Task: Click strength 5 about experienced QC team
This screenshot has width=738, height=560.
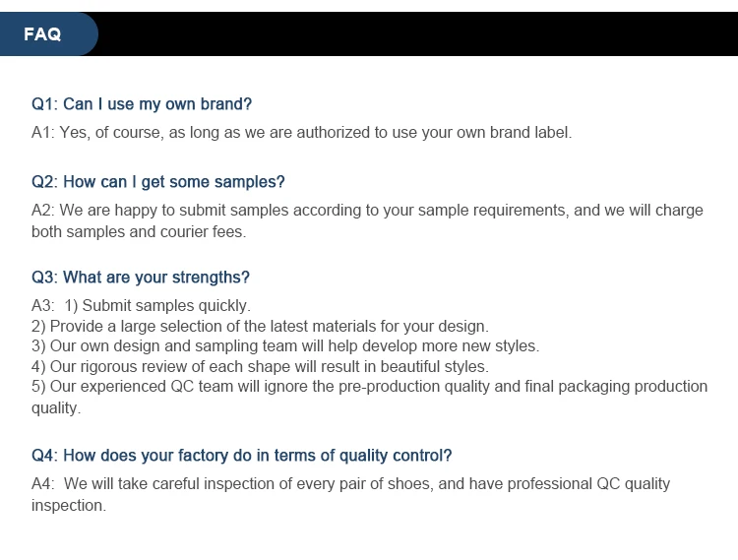Action: click(369, 387)
